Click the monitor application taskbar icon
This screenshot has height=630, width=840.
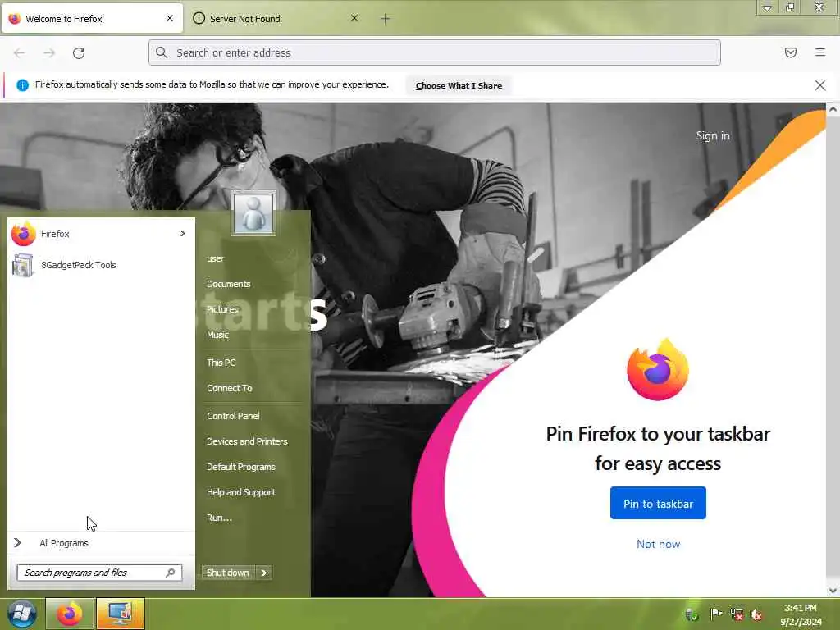click(x=120, y=614)
